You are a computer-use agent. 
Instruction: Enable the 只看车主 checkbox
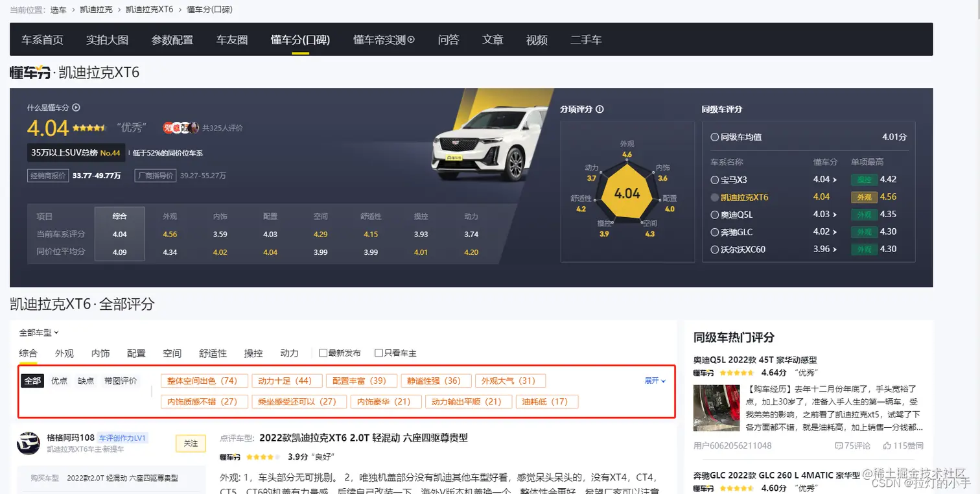click(x=379, y=353)
